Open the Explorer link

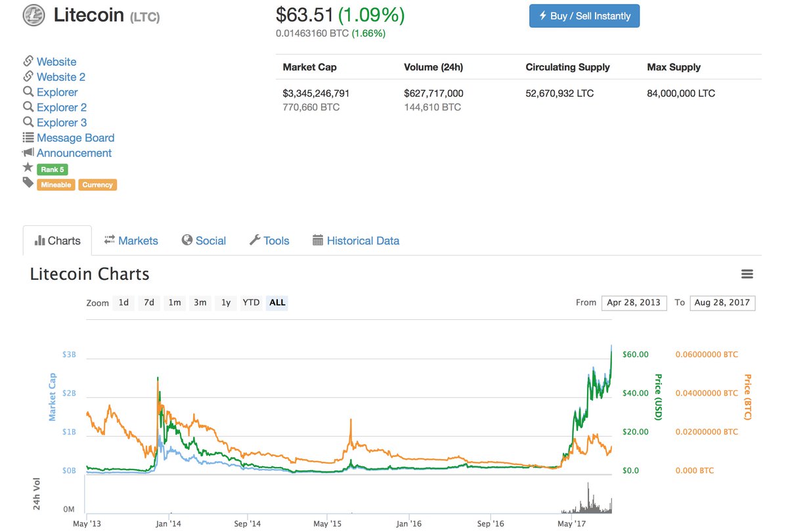pyautogui.click(x=57, y=92)
